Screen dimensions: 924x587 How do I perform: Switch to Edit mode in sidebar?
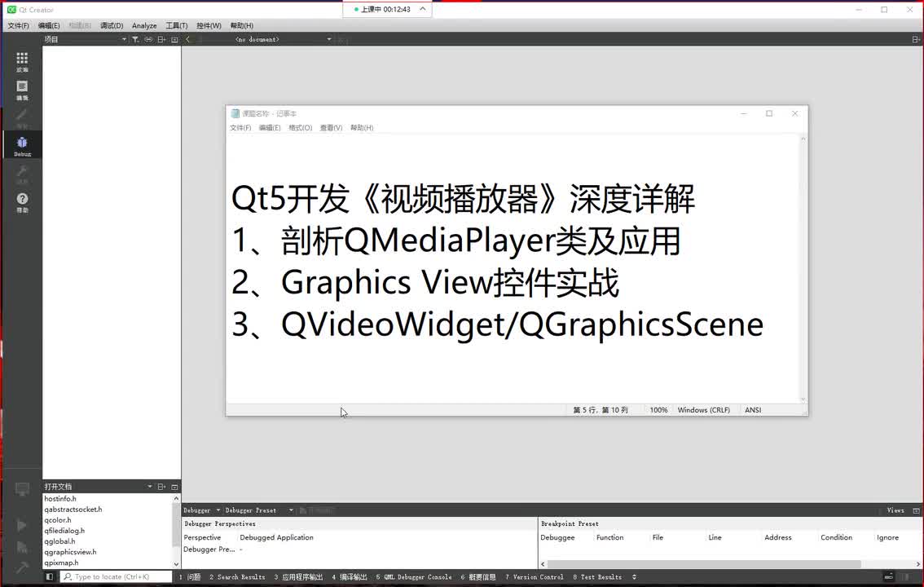pos(22,90)
